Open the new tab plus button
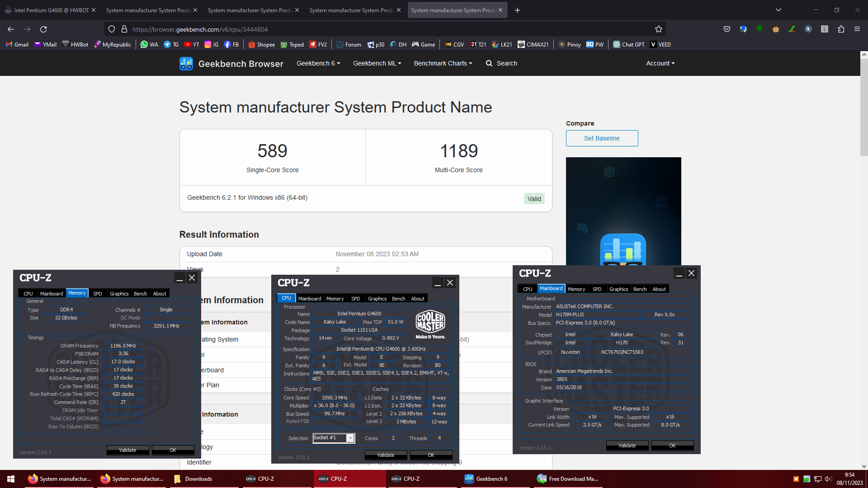 (x=518, y=10)
